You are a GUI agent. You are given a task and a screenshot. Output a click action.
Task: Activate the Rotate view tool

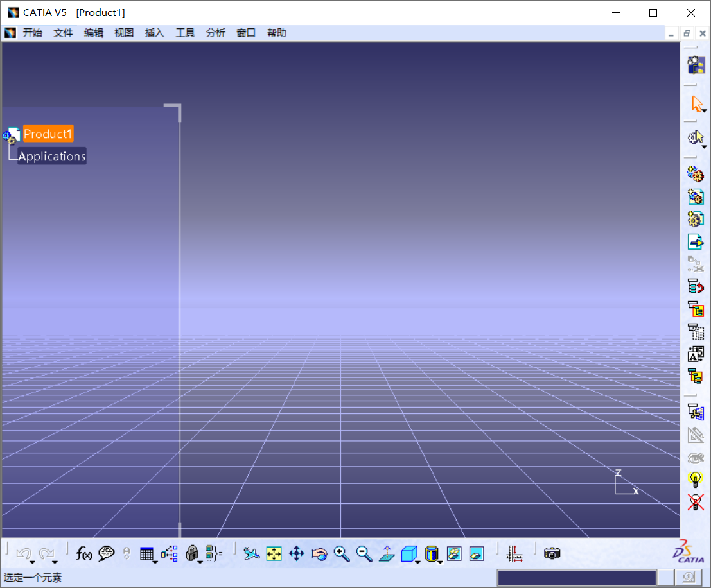point(319,553)
